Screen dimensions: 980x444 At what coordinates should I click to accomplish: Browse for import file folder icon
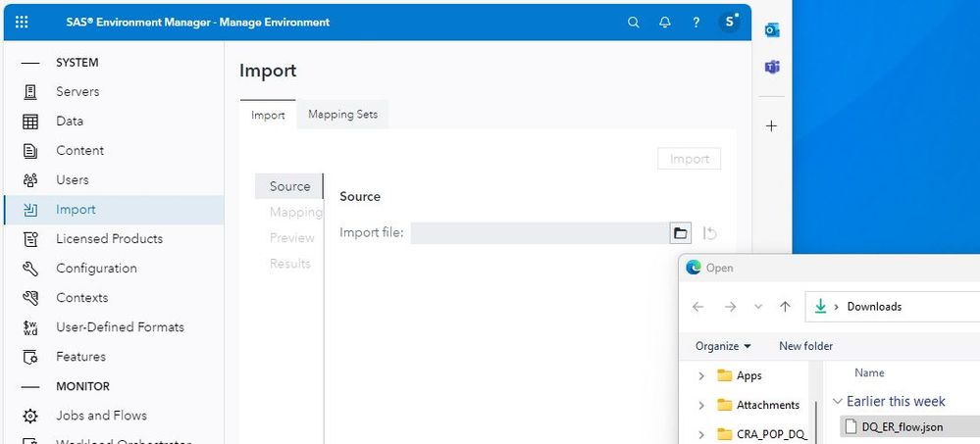(x=680, y=233)
